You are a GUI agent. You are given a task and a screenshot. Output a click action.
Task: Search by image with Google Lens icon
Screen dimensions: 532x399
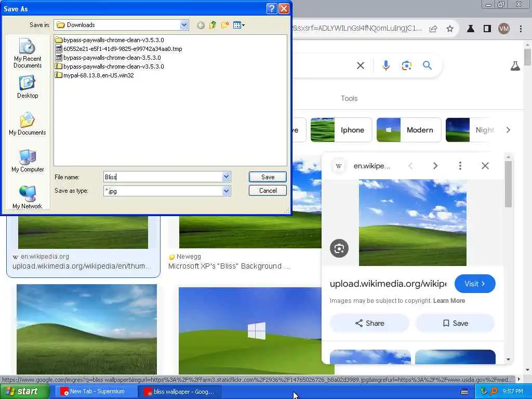coord(406,65)
